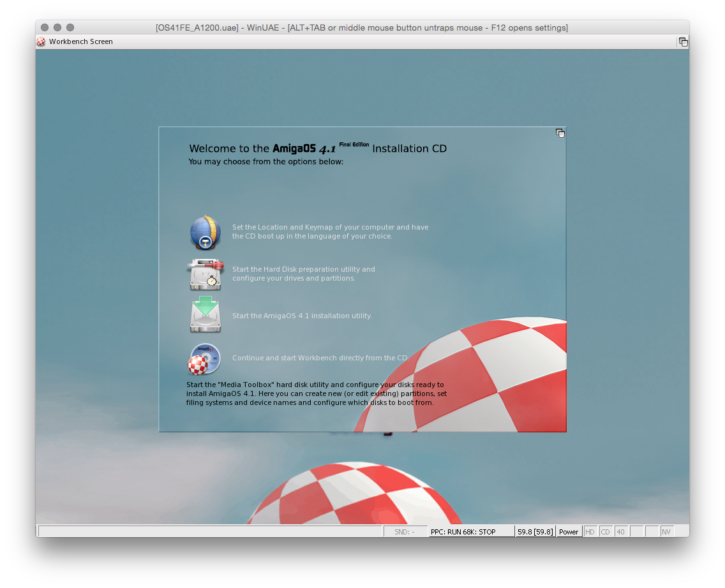The image size is (725, 588).
Task: Click the SND status field
Action: coord(405,532)
